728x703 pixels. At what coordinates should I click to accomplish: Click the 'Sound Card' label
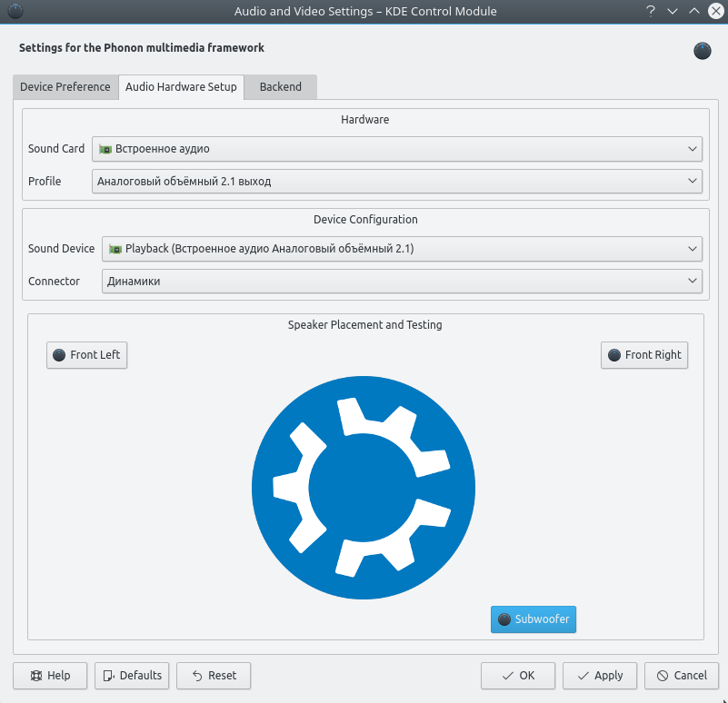[56, 148]
